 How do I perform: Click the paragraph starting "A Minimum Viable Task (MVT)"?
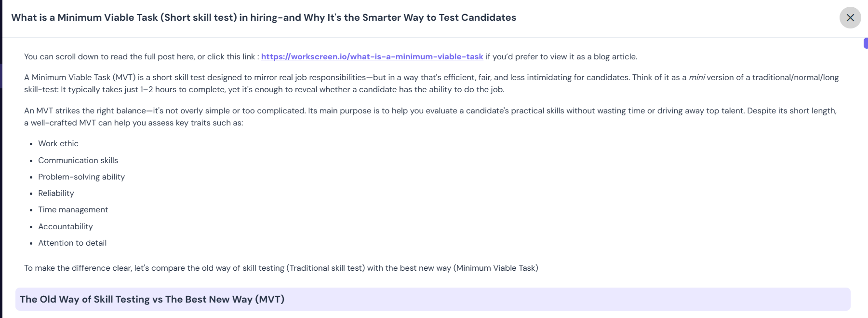431,83
